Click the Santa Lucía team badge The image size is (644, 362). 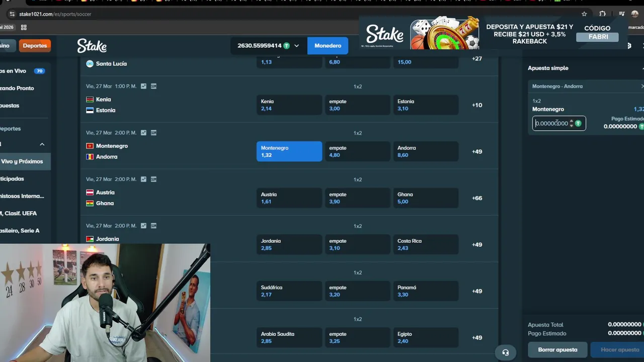(x=90, y=64)
